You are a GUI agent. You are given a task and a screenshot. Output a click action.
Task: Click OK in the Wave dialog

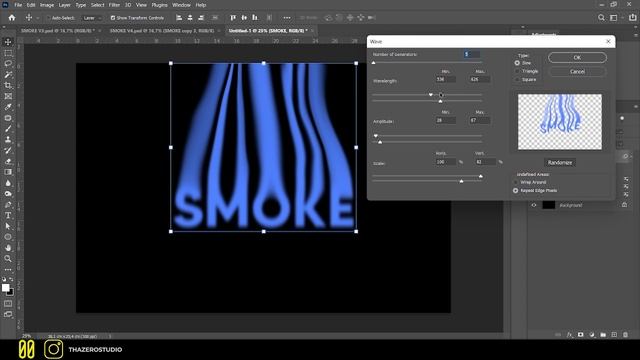coord(577,58)
